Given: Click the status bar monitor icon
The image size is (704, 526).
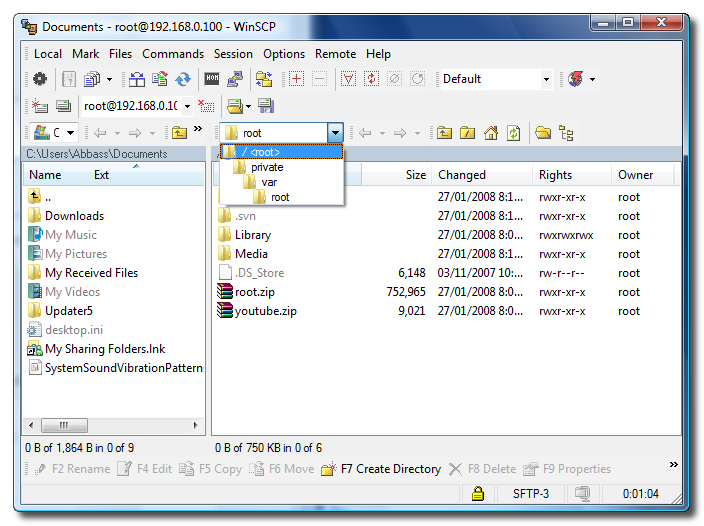Looking at the screenshot, I should pos(582,493).
